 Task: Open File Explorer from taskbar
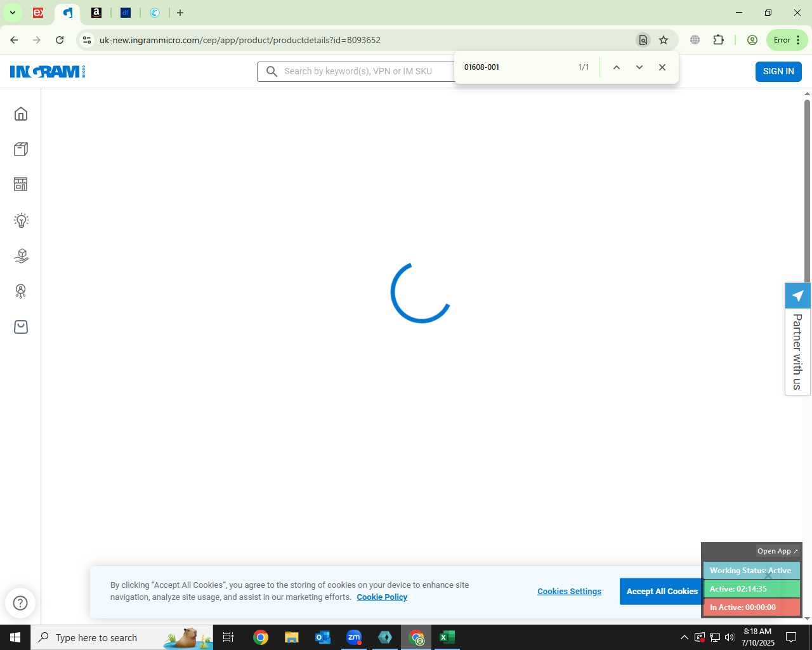tap(291, 637)
